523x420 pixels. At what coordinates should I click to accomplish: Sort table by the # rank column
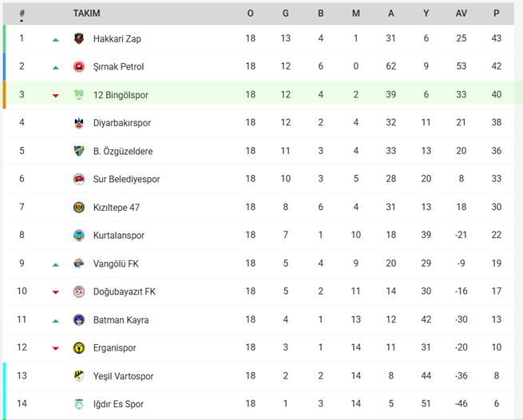[22, 14]
